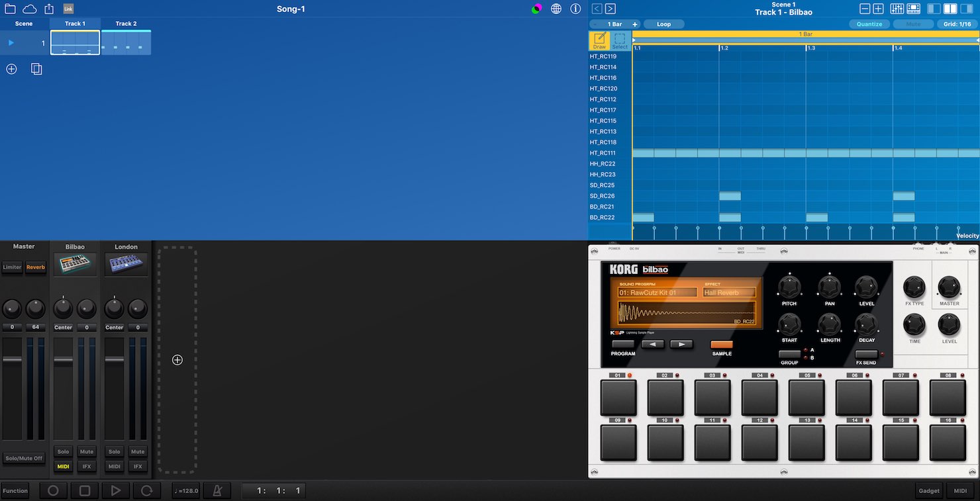980x501 pixels.
Task: Zoom out the piano roll with minus
Action: point(865,9)
